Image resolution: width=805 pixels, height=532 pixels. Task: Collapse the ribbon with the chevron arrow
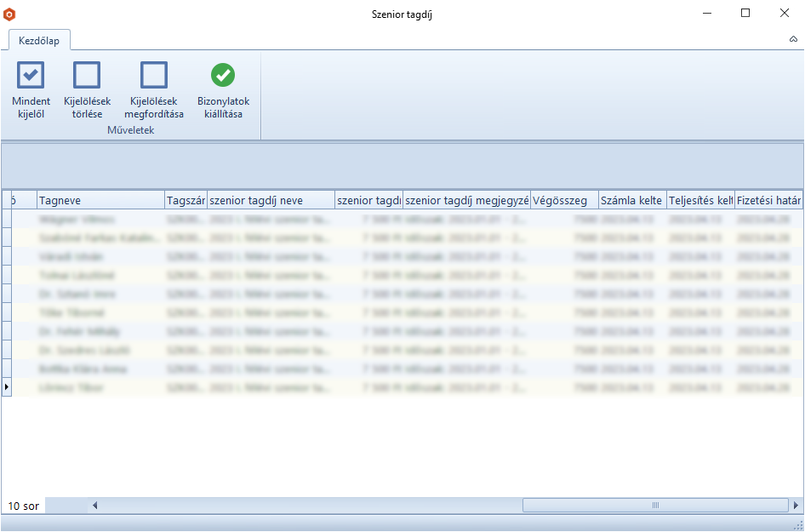(793, 39)
